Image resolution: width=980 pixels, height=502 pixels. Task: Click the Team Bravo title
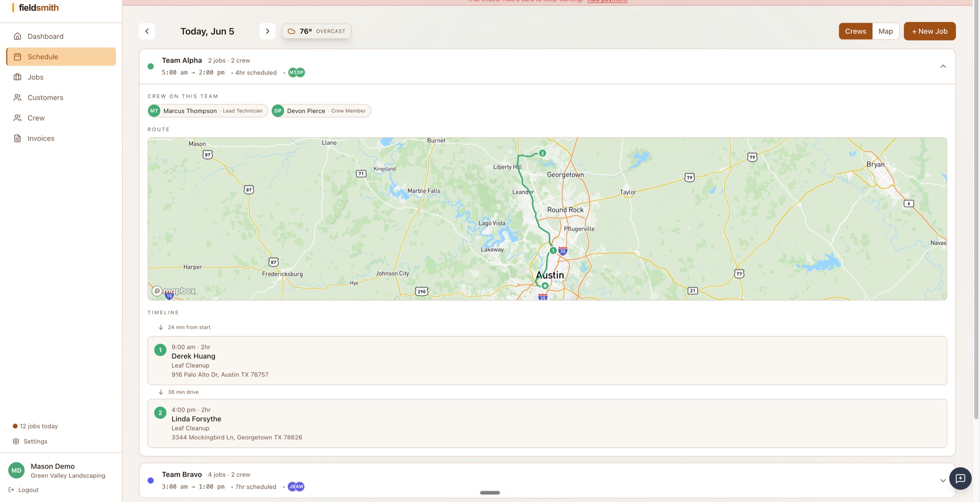(182, 475)
